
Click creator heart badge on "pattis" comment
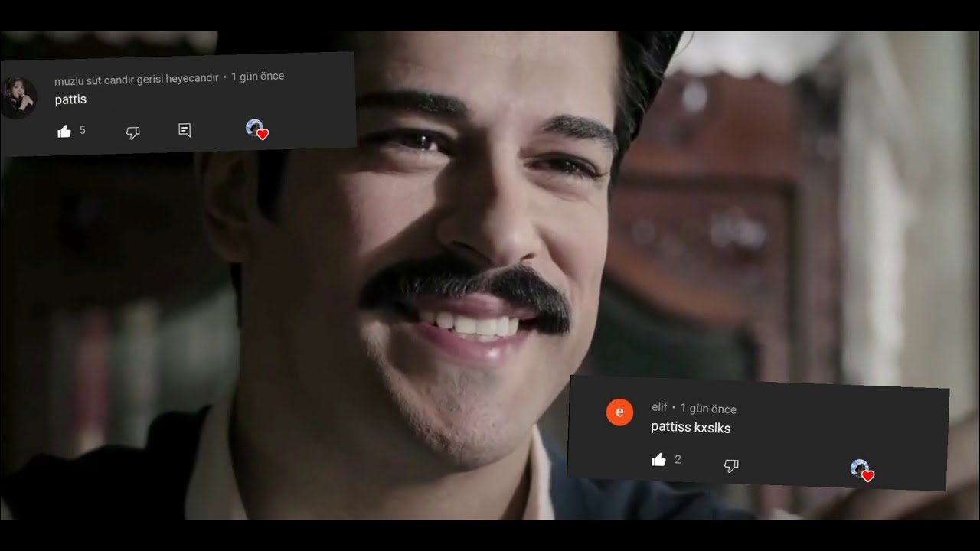[257, 129]
